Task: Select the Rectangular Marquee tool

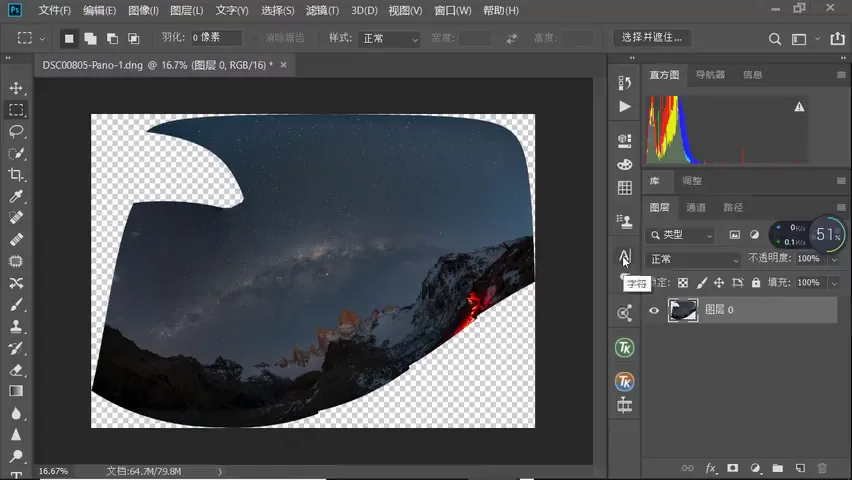Action: [x=16, y=110]
